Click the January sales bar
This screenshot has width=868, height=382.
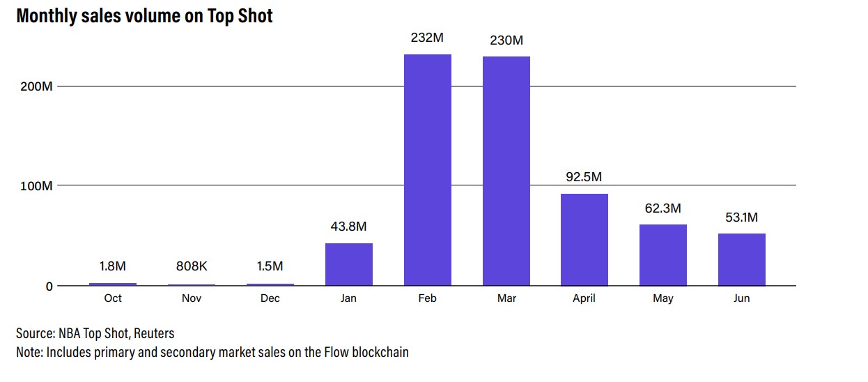click(x=349, y=264)
